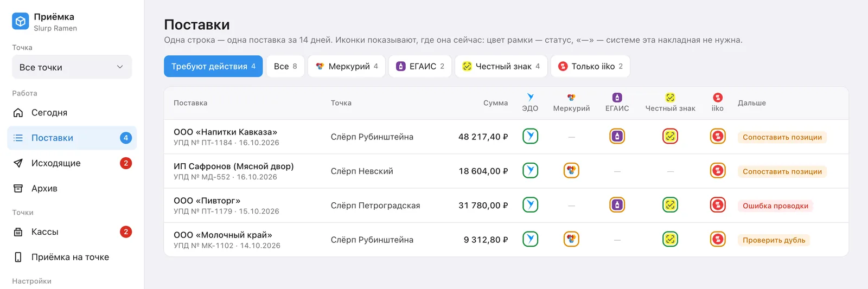Viewport: 868px width, 289px height.
Task: Click the Проверить дубль button
Action: [x=774, y=240]
